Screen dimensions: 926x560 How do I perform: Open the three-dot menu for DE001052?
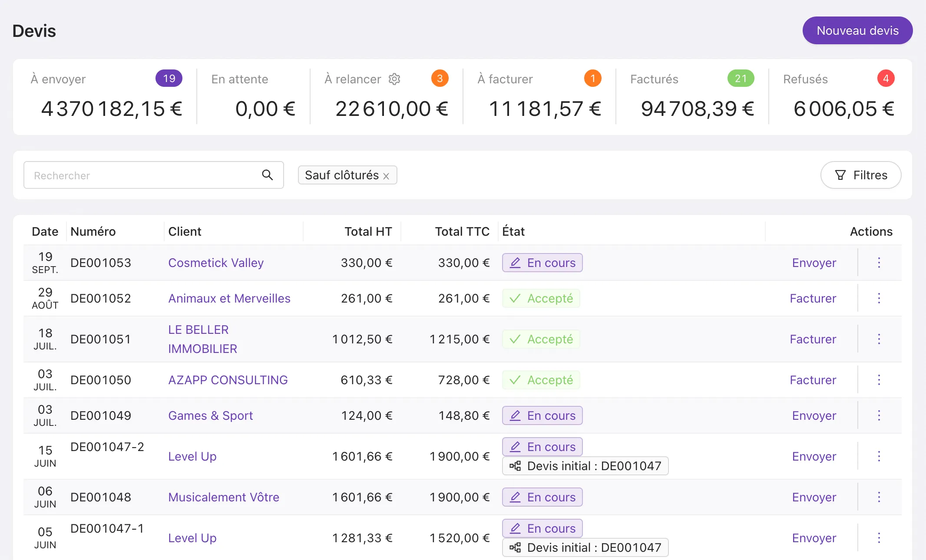pos(879,298)
